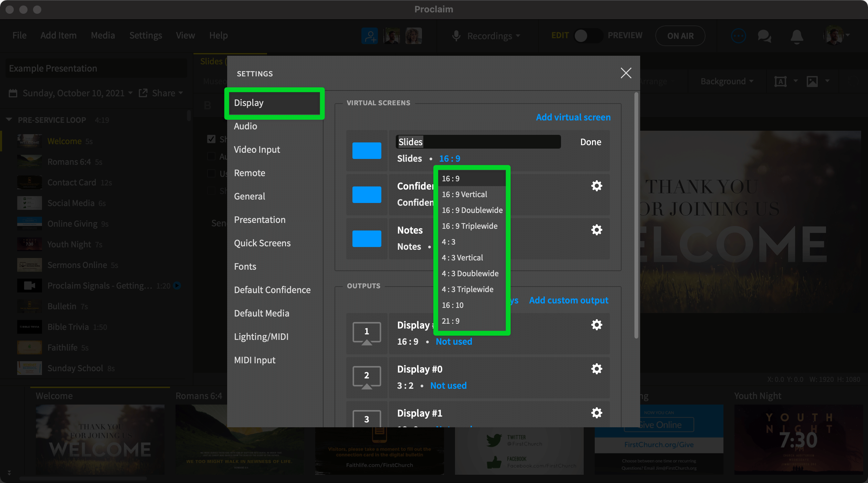Screen dimensions: 868x483
Task: Uncheck the checked checkbox in Slides panel
Action: (211, 139)
